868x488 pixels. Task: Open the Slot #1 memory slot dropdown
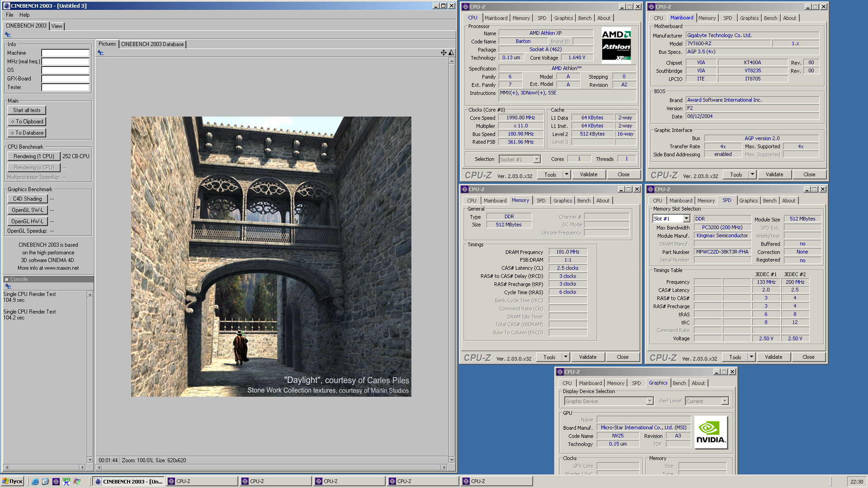click(686, 219)
